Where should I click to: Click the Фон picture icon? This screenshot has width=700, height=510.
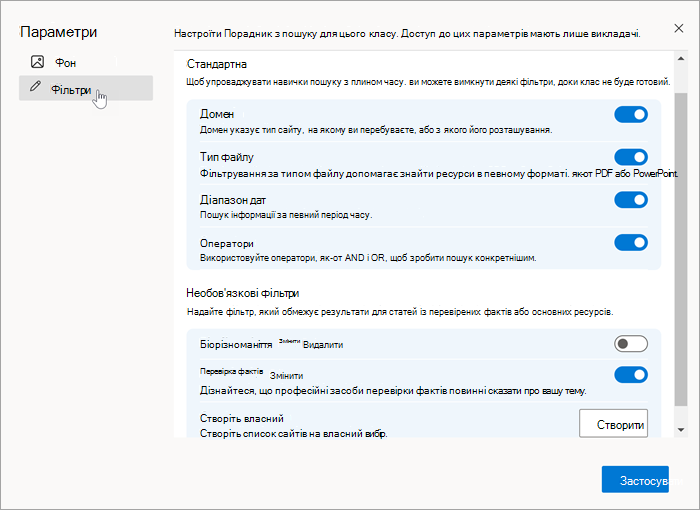37,62
